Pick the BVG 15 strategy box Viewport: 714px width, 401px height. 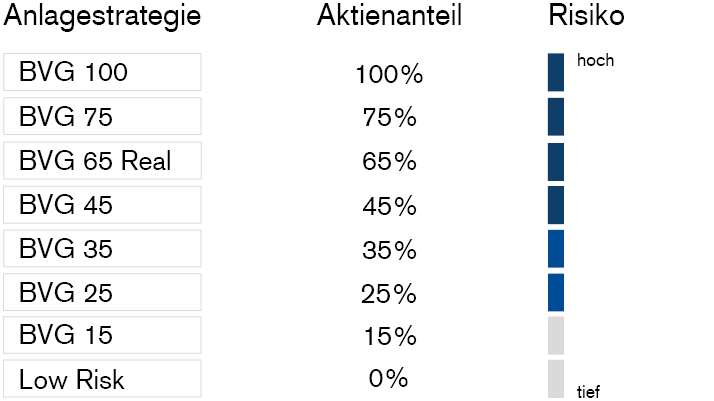pyautogui.click(x=102, y=335)
